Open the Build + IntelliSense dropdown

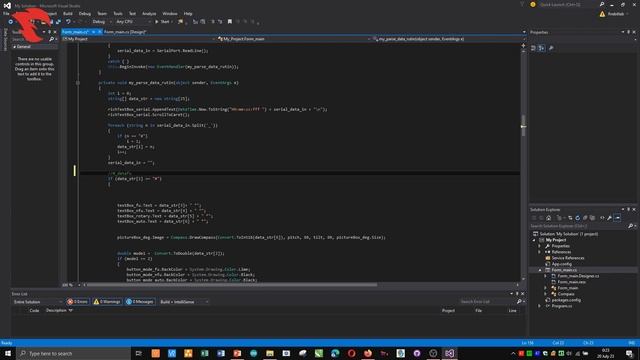(x=184, y=302)
